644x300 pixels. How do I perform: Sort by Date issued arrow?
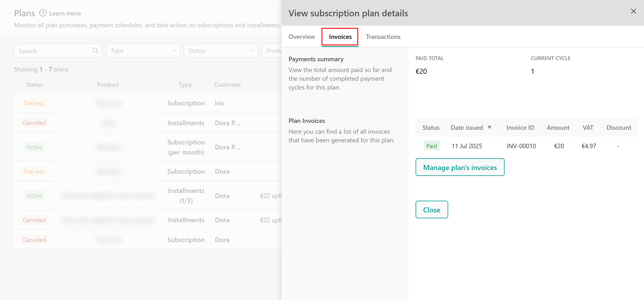(x=489, y=128)
